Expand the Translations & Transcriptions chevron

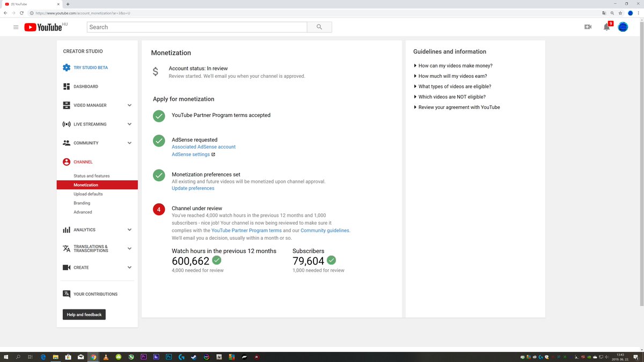coord(129,248)
